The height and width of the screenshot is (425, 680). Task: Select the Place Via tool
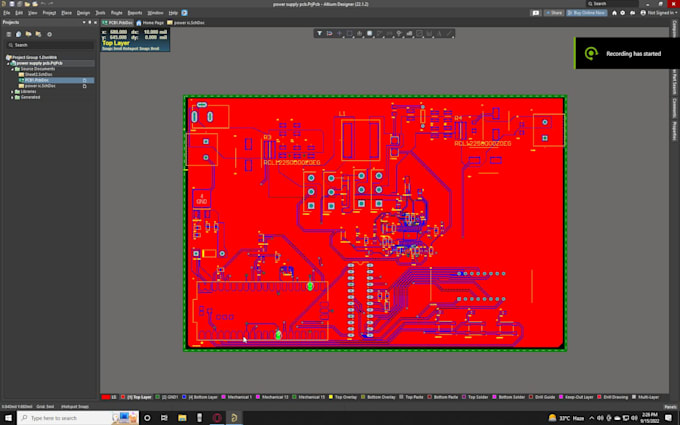[x=399, y=33]
